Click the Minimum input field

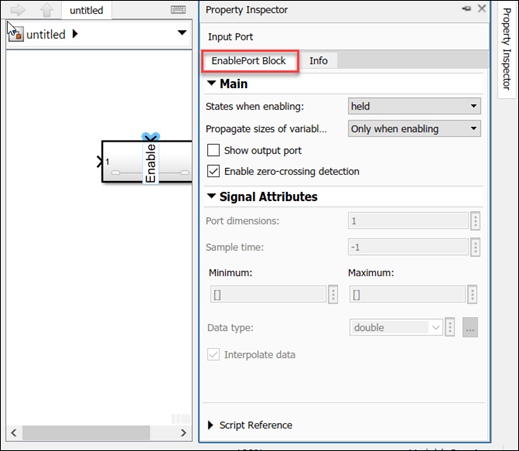pyautogui.click(x=268, y=294)
